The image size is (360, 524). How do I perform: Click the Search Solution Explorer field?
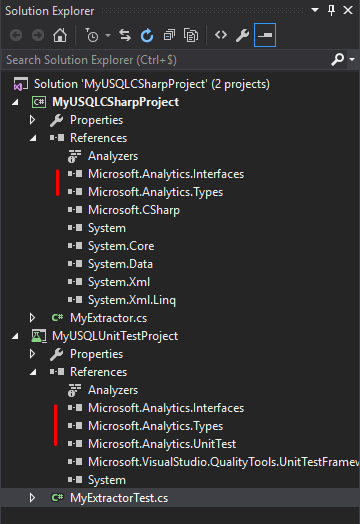pyautogui.click(x=166, y=60)
